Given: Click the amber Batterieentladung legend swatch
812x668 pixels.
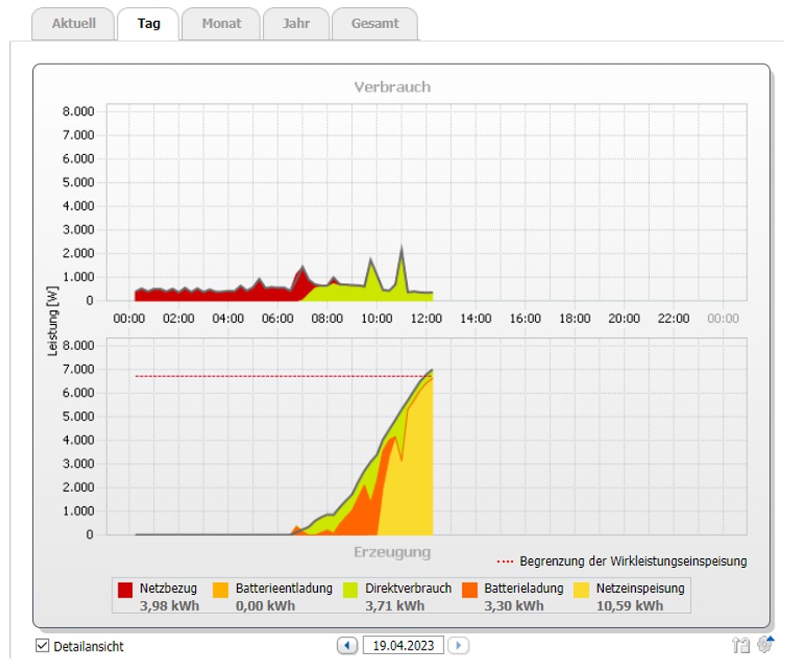Looking at the screenshot, I should click(x=221, y=590).
